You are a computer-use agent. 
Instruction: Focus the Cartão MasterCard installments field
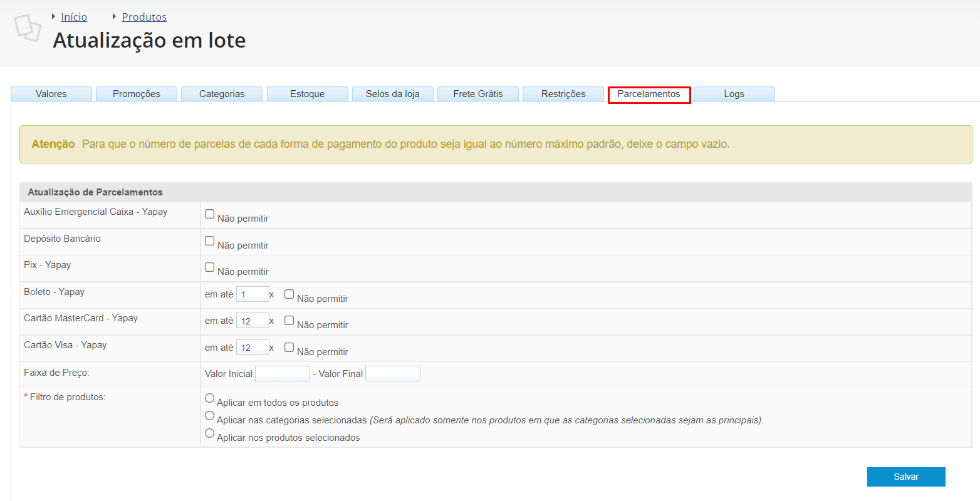pyautogui.click(x=253, y=321)
